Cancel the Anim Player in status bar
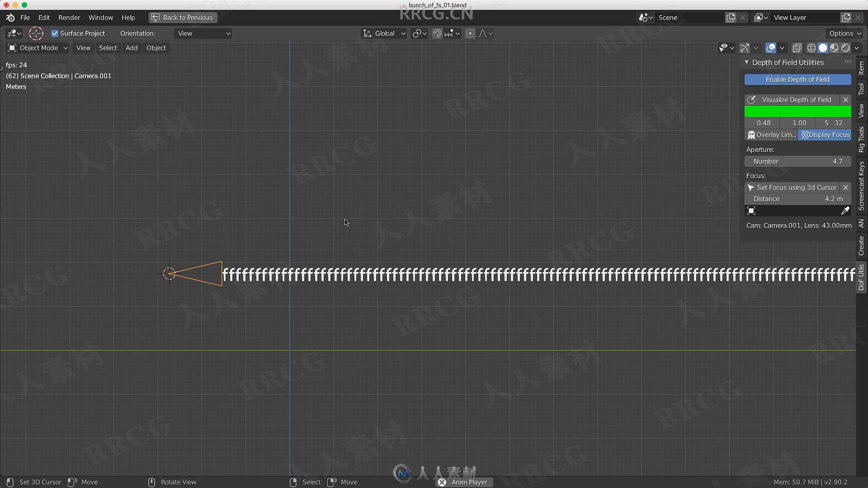The width and height of the screenshot is (868, 488). pyautogui.click(x=442, y=482)
